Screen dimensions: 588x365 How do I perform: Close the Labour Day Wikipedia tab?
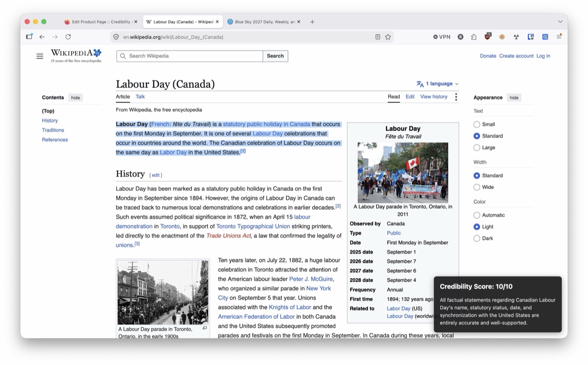(x=217, y=22)
